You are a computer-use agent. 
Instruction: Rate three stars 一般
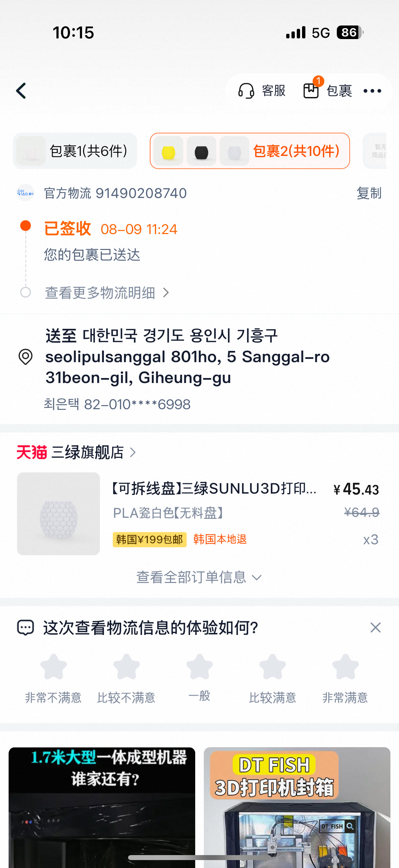199,666
